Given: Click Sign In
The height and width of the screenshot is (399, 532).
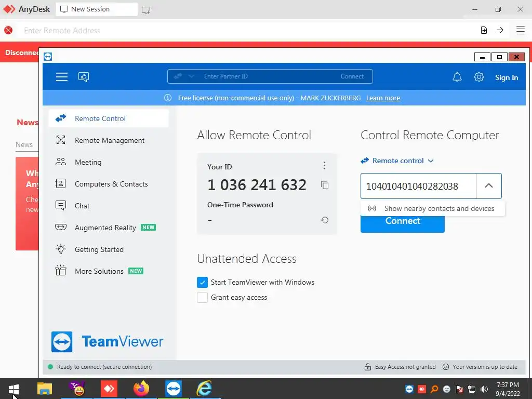Looking at the screenshot, I should (507, 77).
